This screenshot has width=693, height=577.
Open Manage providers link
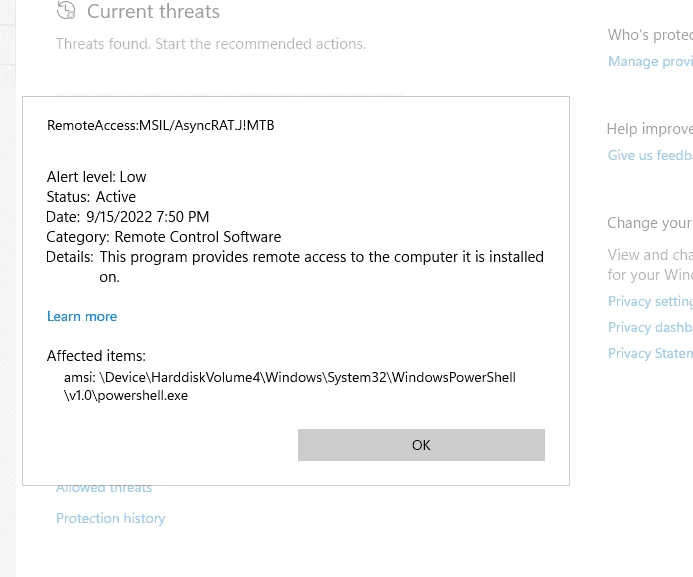coord(650,61)
